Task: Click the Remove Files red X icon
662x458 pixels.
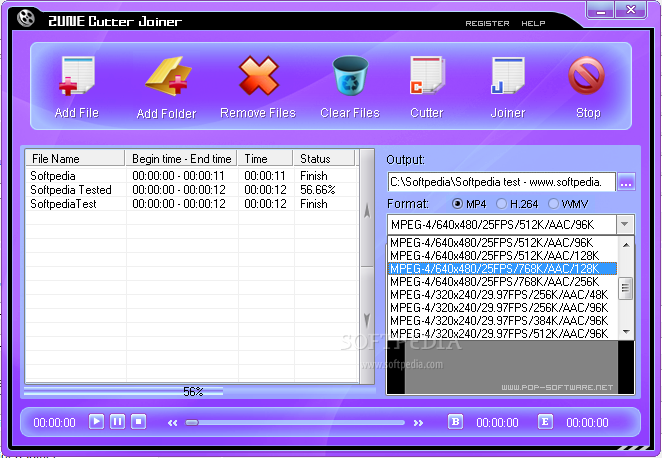Action: (258, 76)
